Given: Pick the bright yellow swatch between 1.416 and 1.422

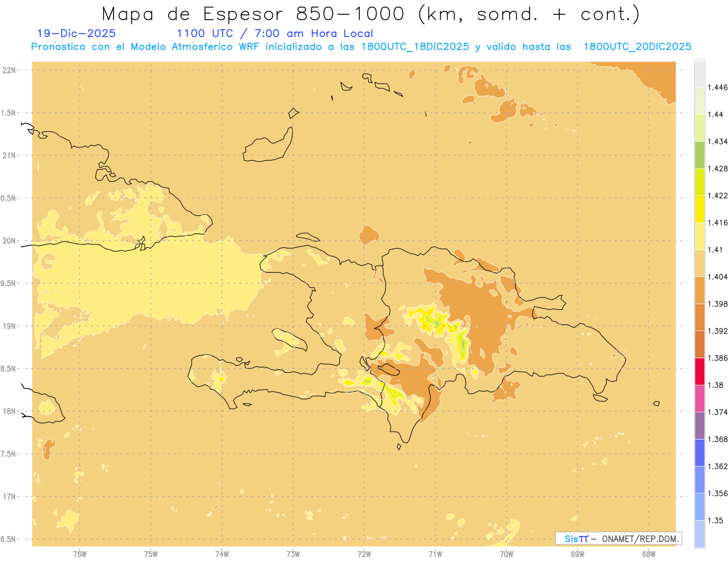Looking at the screenshot, I should point(699,209).
